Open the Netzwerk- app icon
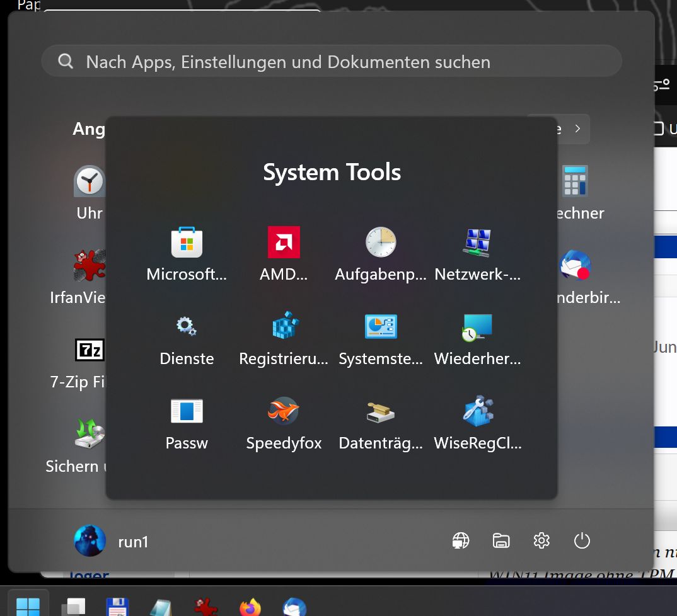This screenshot has width=677, height=616. [477, 242]
